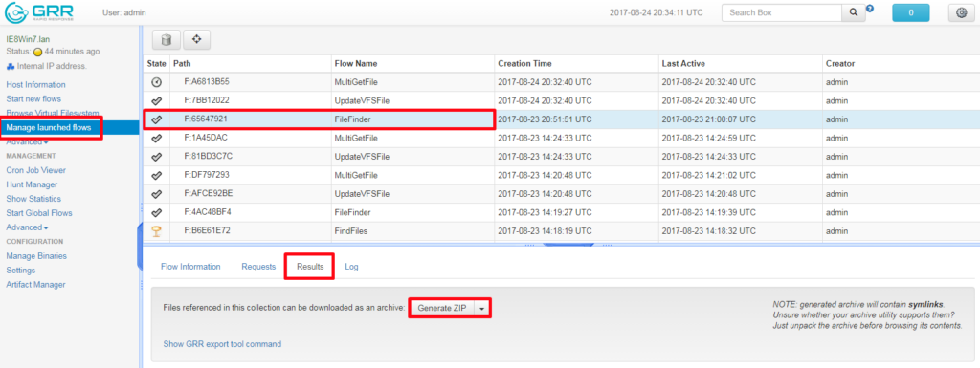Click the trophy state icon for F:B6E61E72

click(x=157, y=231)
